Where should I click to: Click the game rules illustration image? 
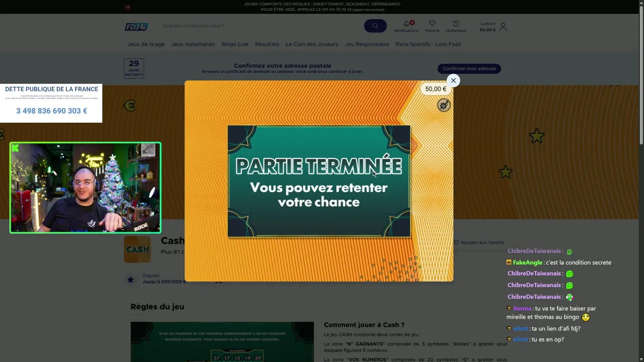(x=222, y=342)
